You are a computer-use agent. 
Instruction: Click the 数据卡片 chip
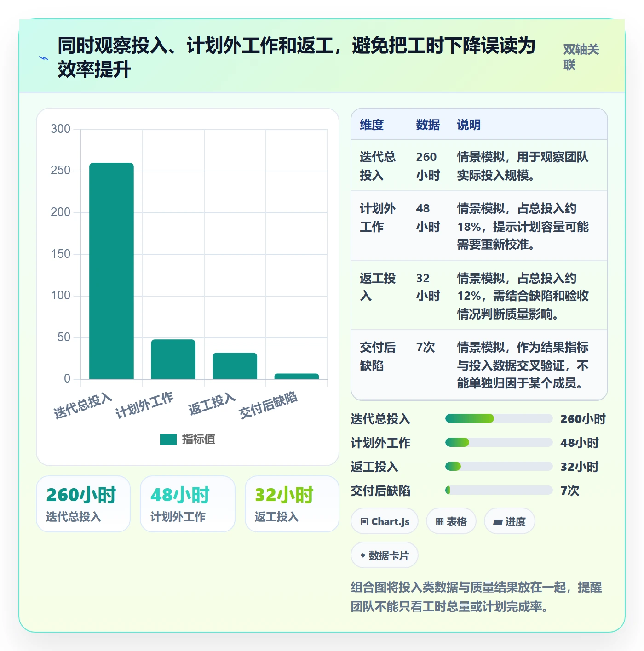(x=385, y=555)
